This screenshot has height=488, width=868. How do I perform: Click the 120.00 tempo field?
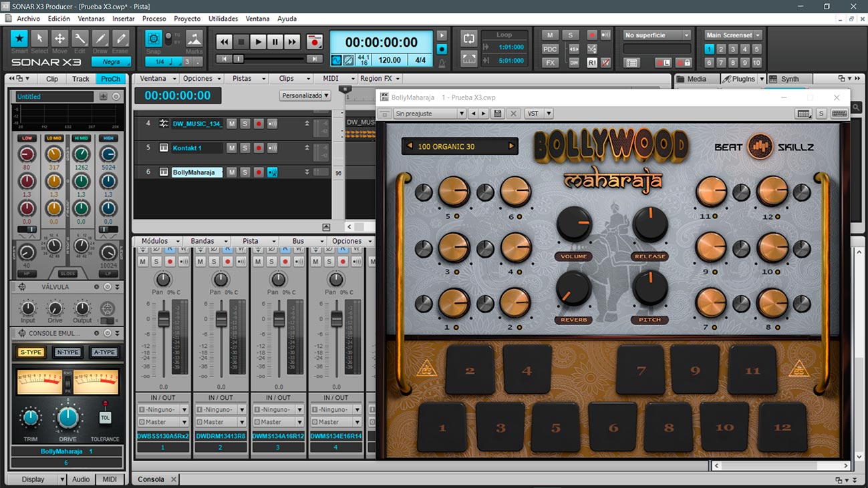(390, 60)
